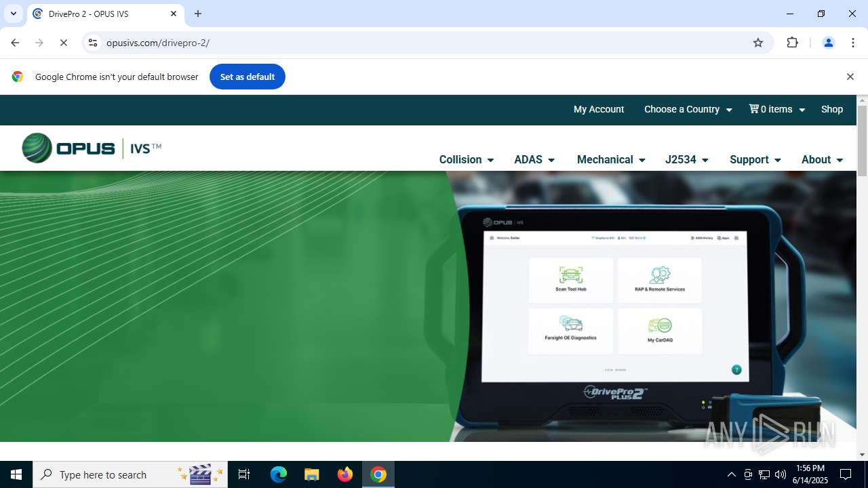Open File Explorer from the taskbar
The image size is (868, 488).
click(x=311, y=474)
